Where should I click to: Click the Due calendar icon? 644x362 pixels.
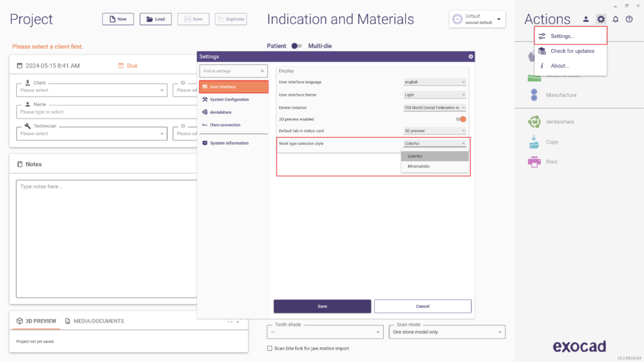coord(121,66)
